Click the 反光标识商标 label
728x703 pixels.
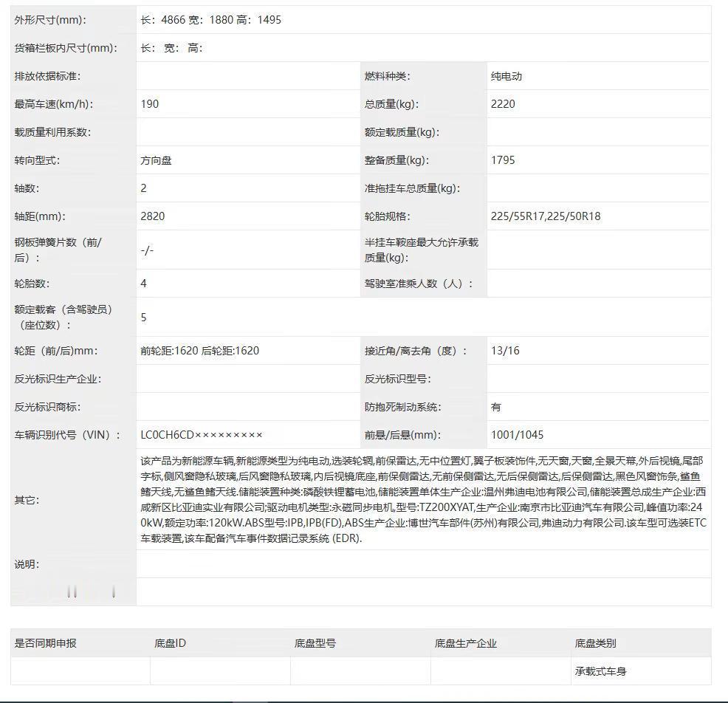click(47, 407)
